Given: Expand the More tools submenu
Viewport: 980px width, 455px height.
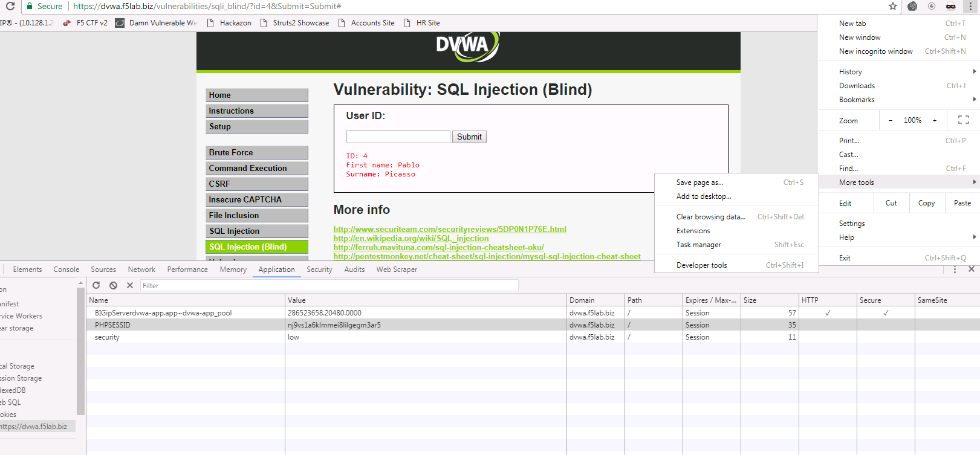Looking at the screenshot, I should pos(898,182).
